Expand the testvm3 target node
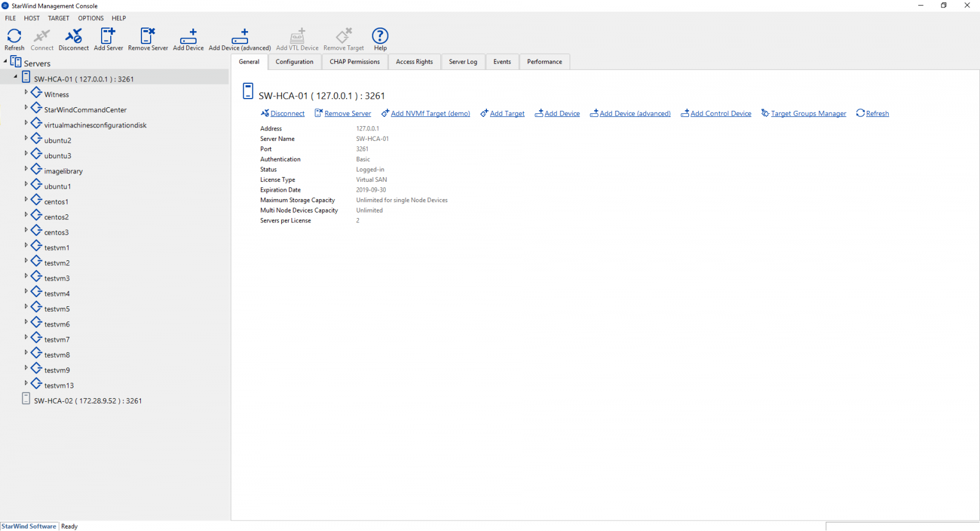Image resolution: width=980 pixels, height=531 pixels. click(26, 276)
